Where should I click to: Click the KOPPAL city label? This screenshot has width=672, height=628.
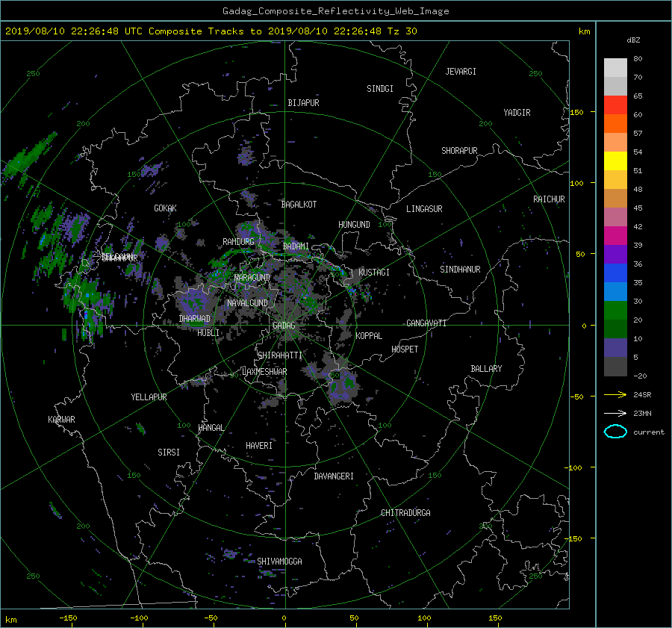pos(369,336)
